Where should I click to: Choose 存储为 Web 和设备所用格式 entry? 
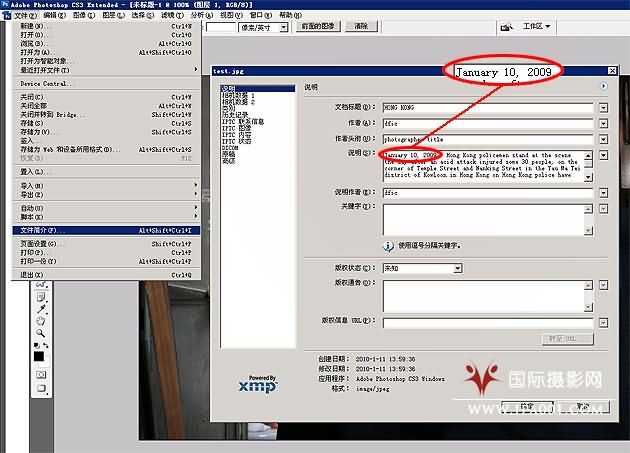pos(106,150)
